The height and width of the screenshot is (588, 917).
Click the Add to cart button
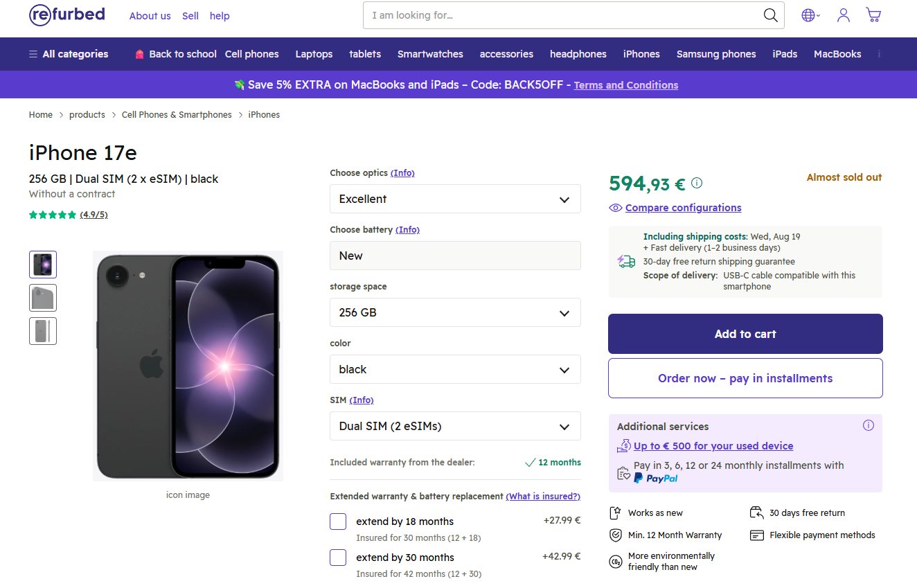click(745, 334)
